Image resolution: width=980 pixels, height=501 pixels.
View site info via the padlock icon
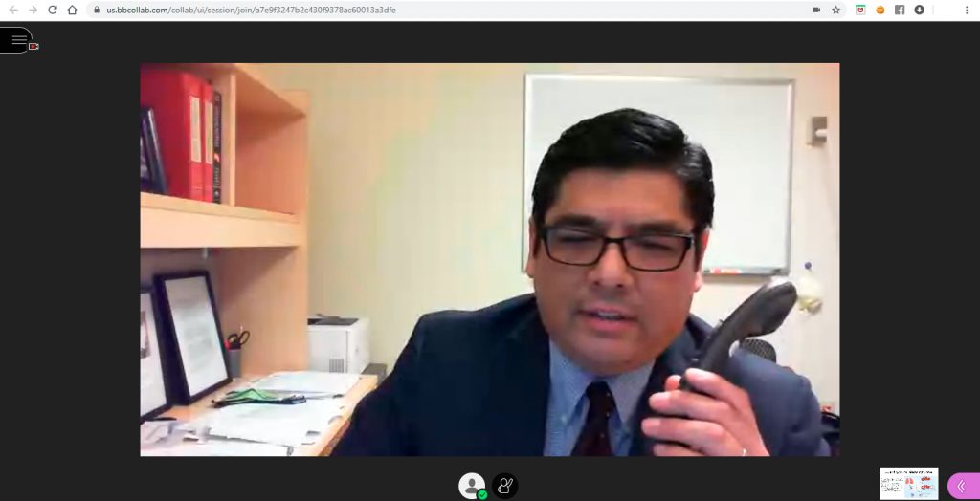97,10
